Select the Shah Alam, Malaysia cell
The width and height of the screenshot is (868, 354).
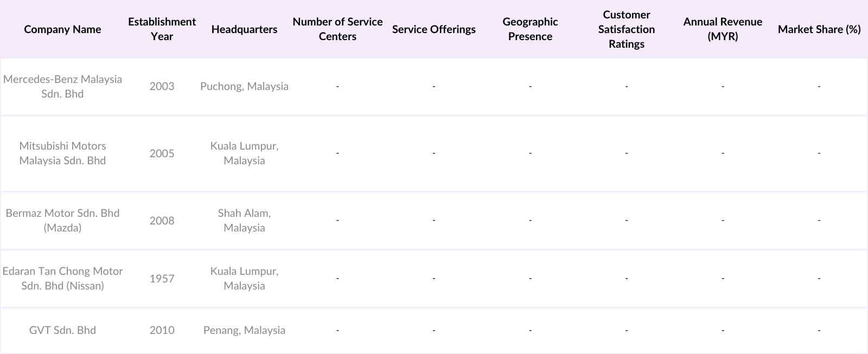[x=244, y=221]
